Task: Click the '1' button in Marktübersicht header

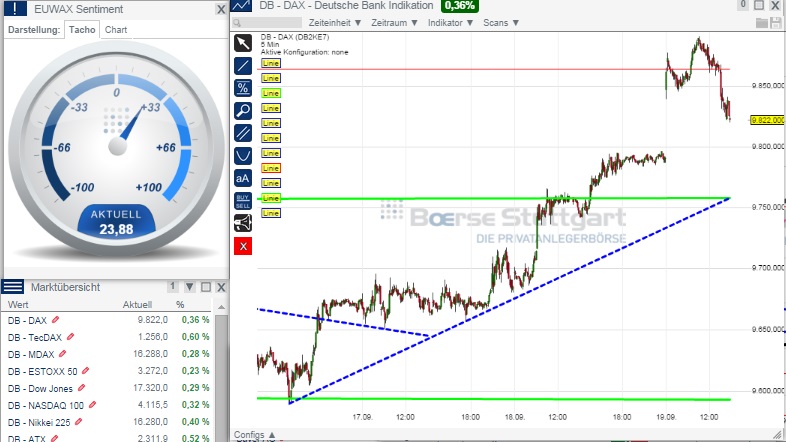Action: tap(172, 286)
